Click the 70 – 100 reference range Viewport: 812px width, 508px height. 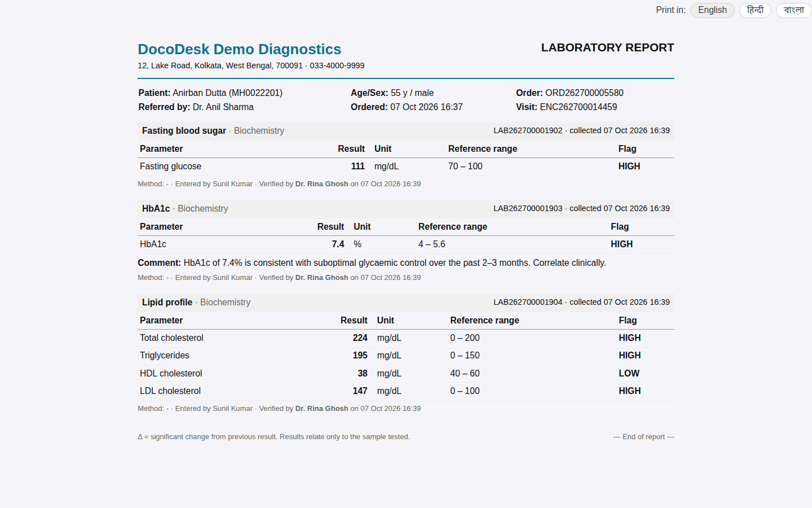[x=465, y=166]
